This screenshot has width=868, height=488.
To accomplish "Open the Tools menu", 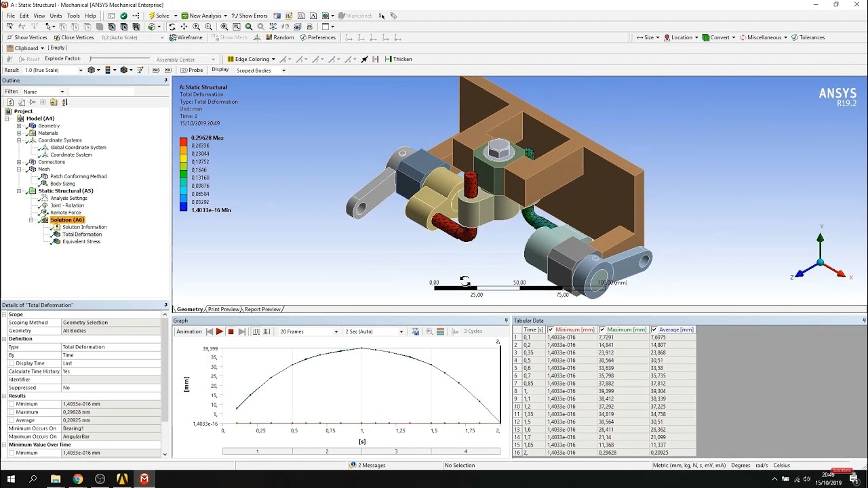I will [73, 16].
